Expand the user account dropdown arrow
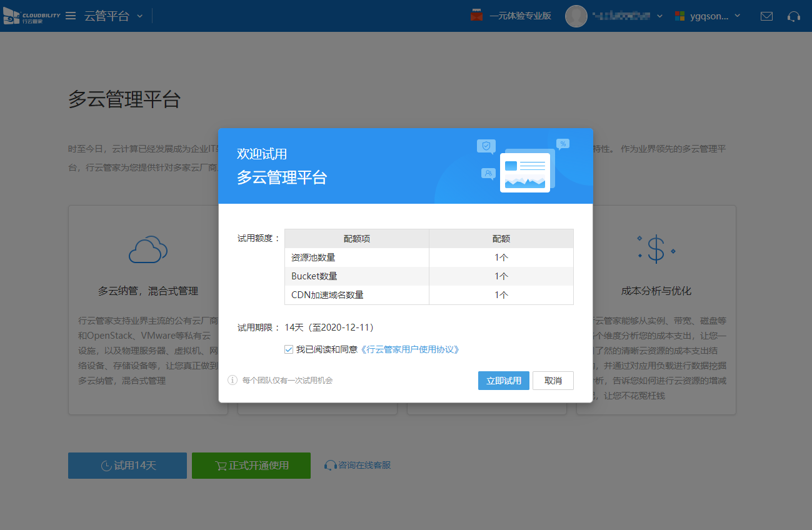The image size is (812, 530). (659, 16)
